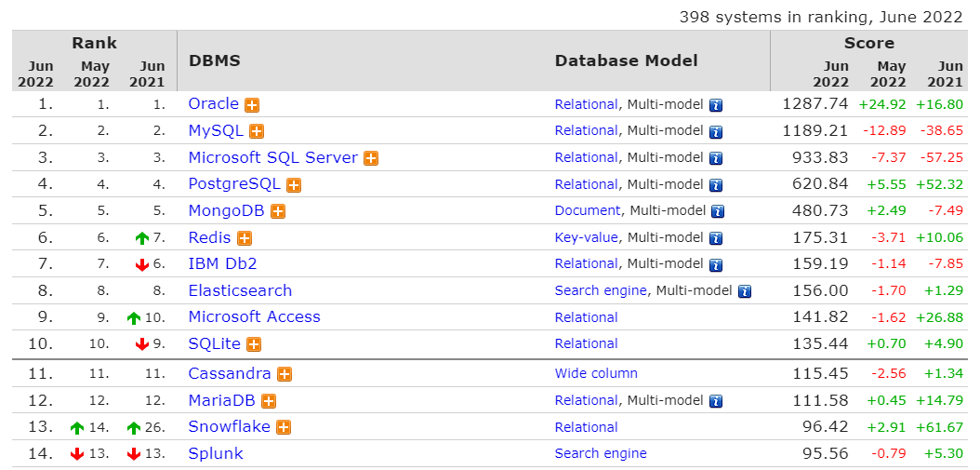
Task: Click the plus icon next to Microsoft SQL Server
Action: tap(371, 158)
